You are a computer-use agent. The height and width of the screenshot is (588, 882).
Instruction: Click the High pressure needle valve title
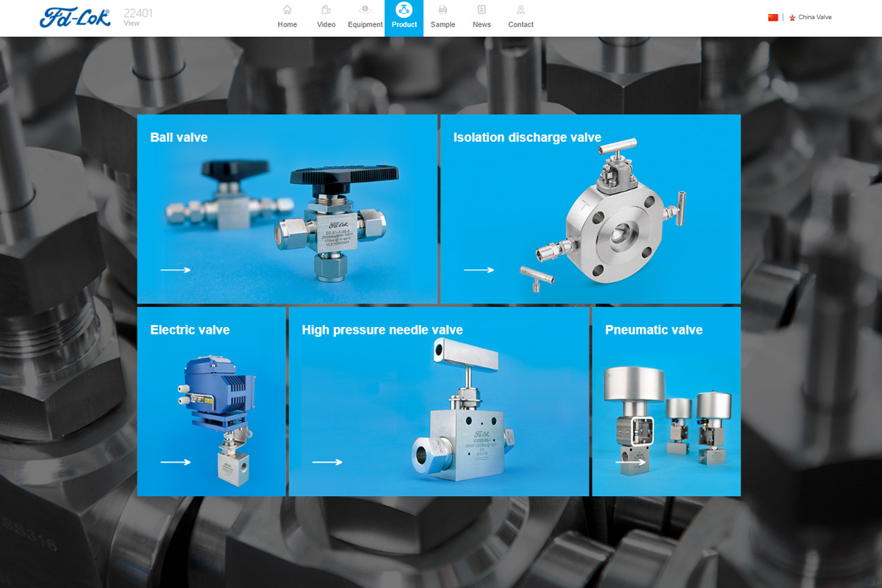[382, 330]
